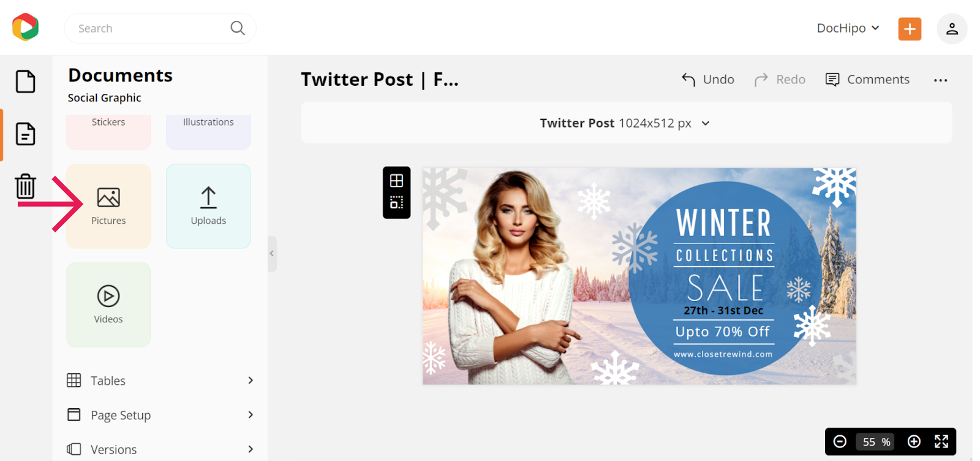Expand the Tables section
980x461 pixels.
pos(160,381)
